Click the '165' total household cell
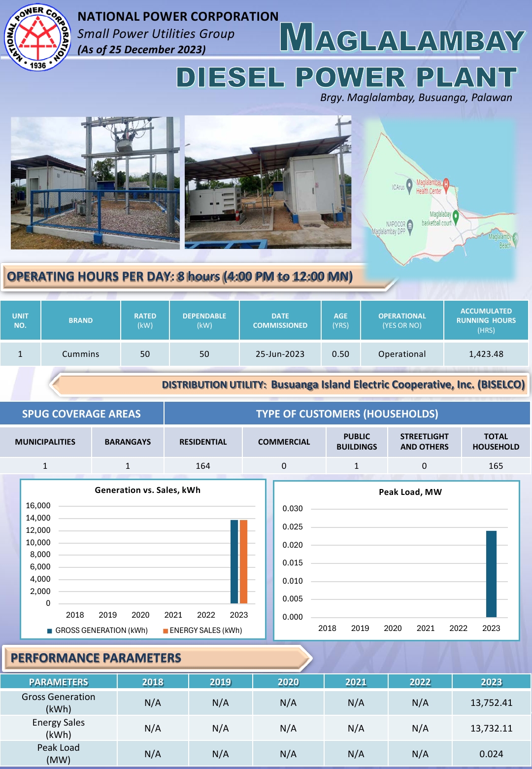Image resolution: width=532 pixels, height=769 pixels. pyautogui.click(x=496, y=466)
